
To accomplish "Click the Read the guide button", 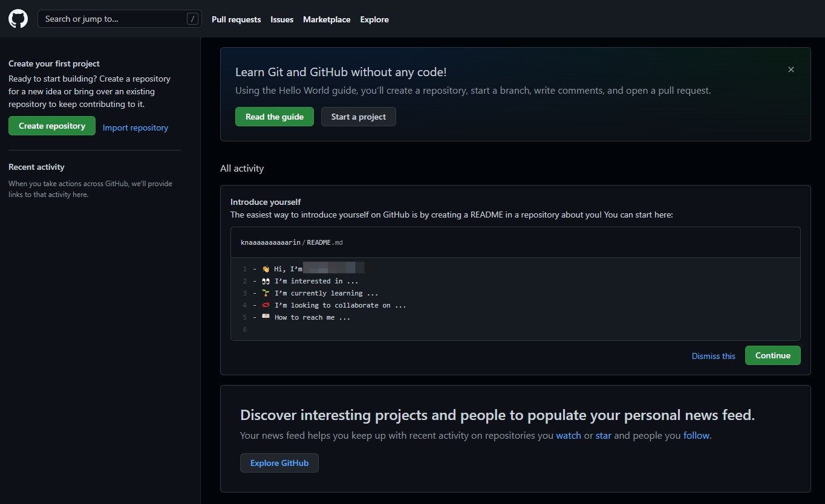I will (275, 117).
